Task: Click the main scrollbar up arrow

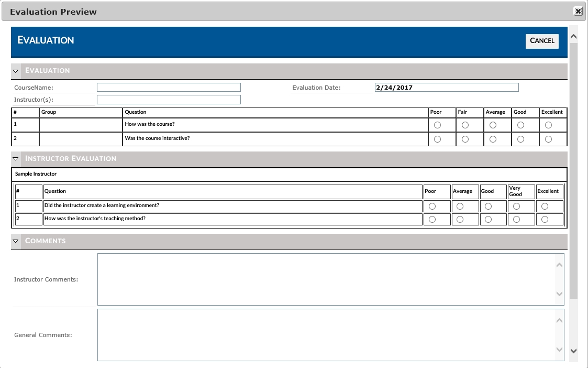Action: (x=573, y=37)
